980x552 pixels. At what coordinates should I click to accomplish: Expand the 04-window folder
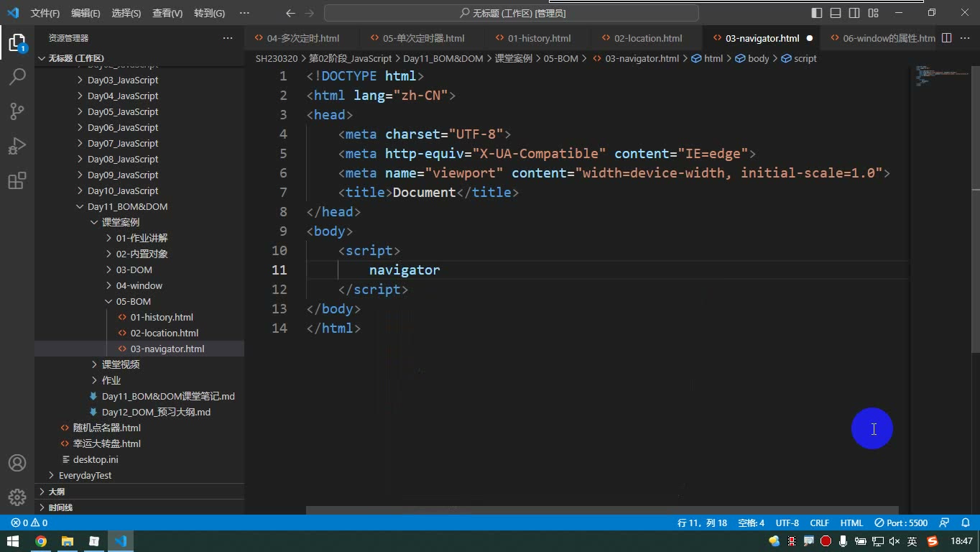tap(139, 285)
